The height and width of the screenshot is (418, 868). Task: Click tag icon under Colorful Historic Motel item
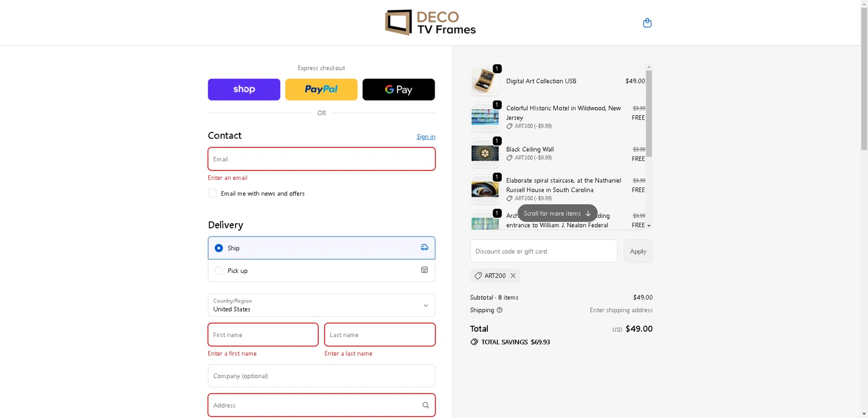tap(509, 126)
